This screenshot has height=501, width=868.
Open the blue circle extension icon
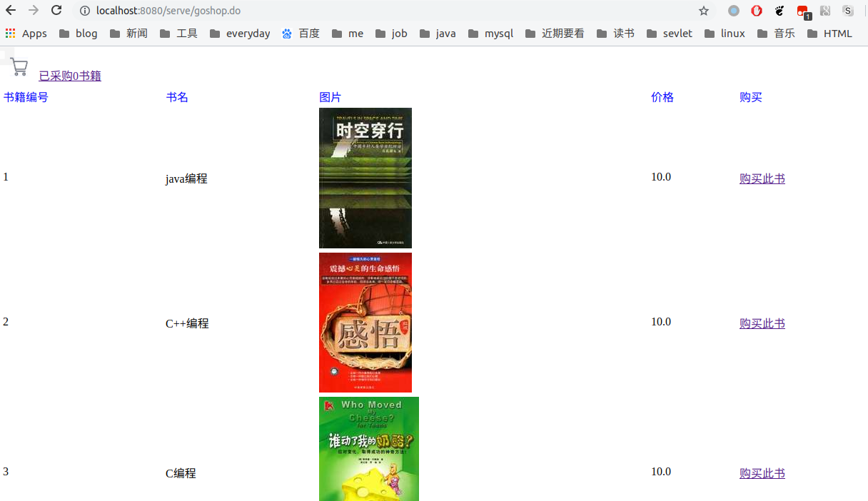pos(734,11)
